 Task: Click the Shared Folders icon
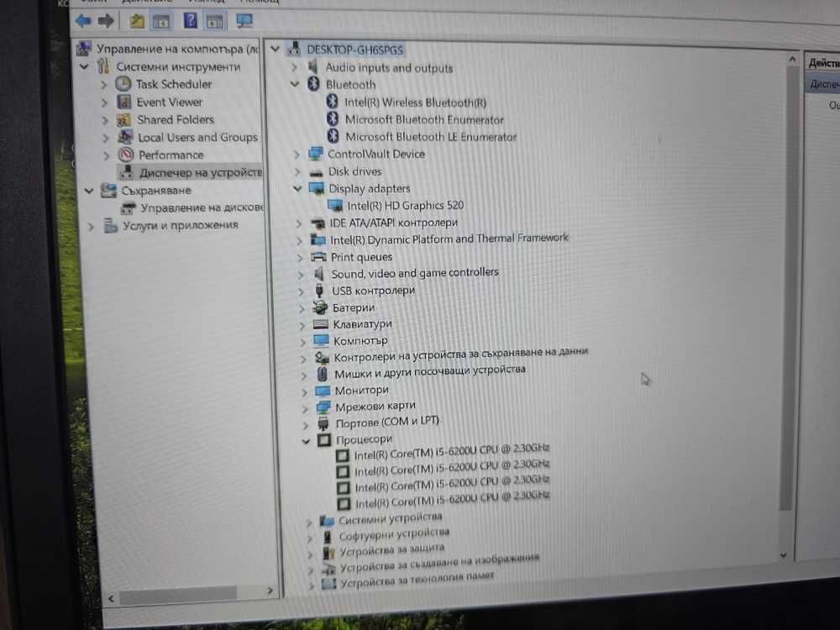point(123,119)
